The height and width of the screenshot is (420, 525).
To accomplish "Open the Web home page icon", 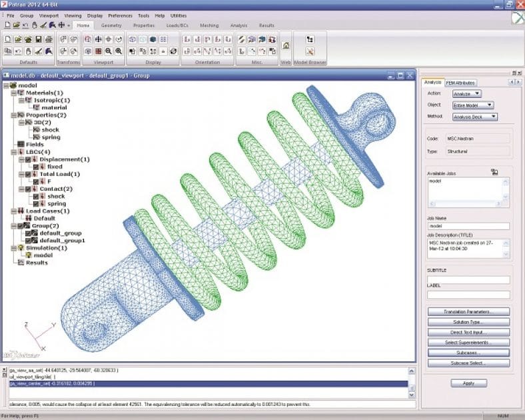I will click(x=286, y=45).
